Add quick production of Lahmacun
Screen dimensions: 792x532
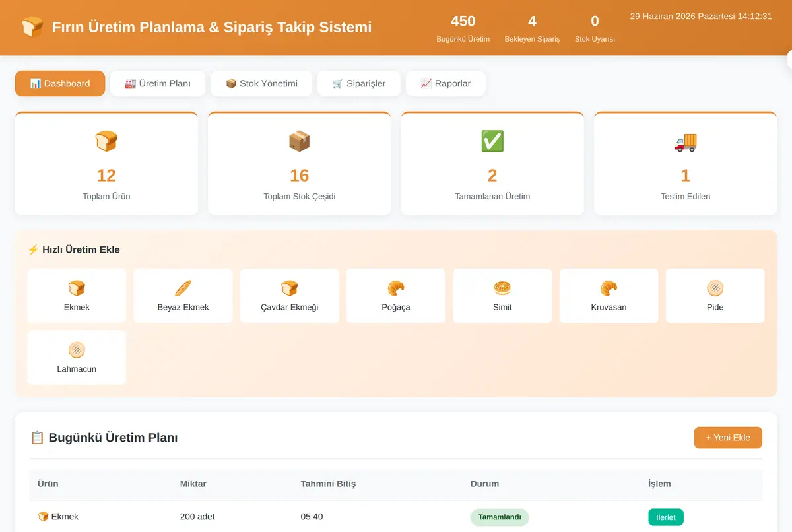[x=77, y=358]
